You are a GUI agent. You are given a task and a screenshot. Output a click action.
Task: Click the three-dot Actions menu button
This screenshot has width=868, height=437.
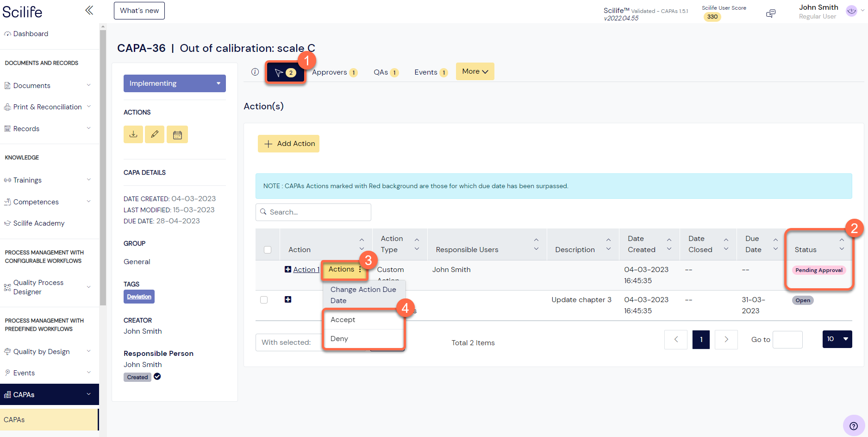point(345,269)
